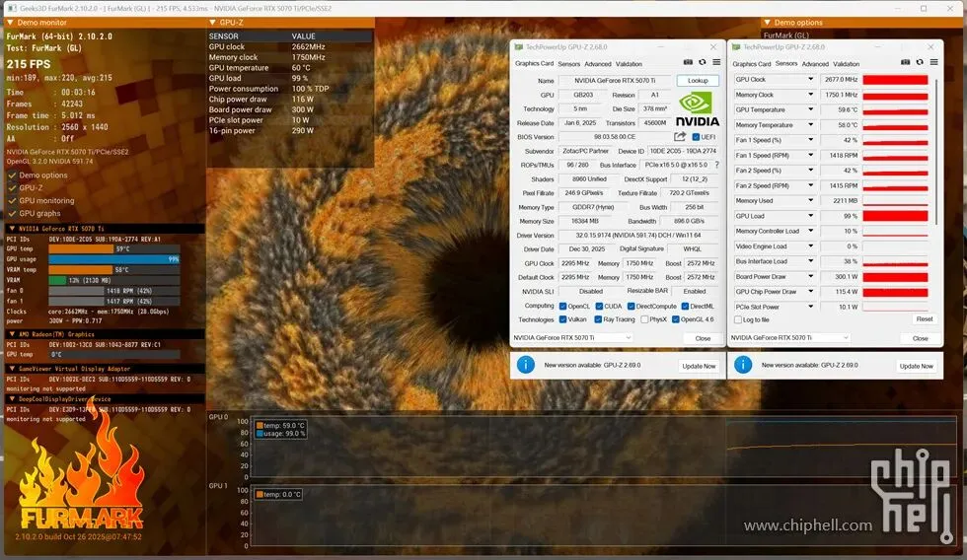The image size is (967, 560).
Task: Switch to Advanced tab in Graphics Card window
Action: 598,64
